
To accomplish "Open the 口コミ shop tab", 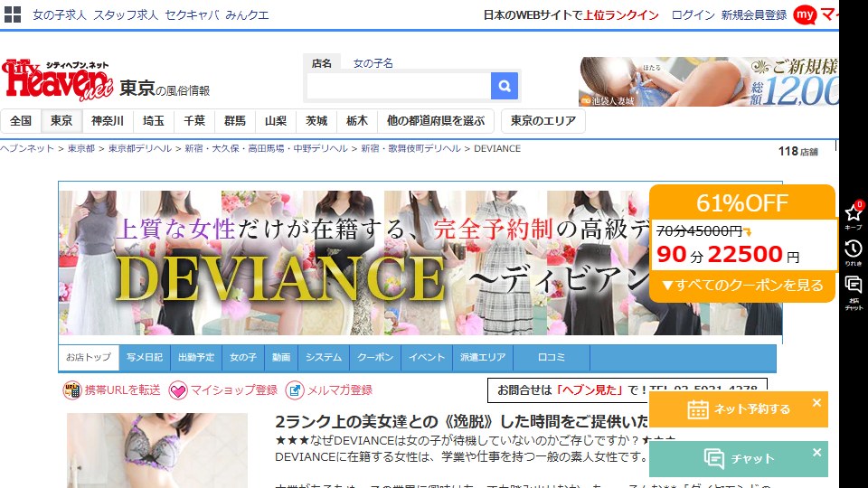I will (552, 358).
